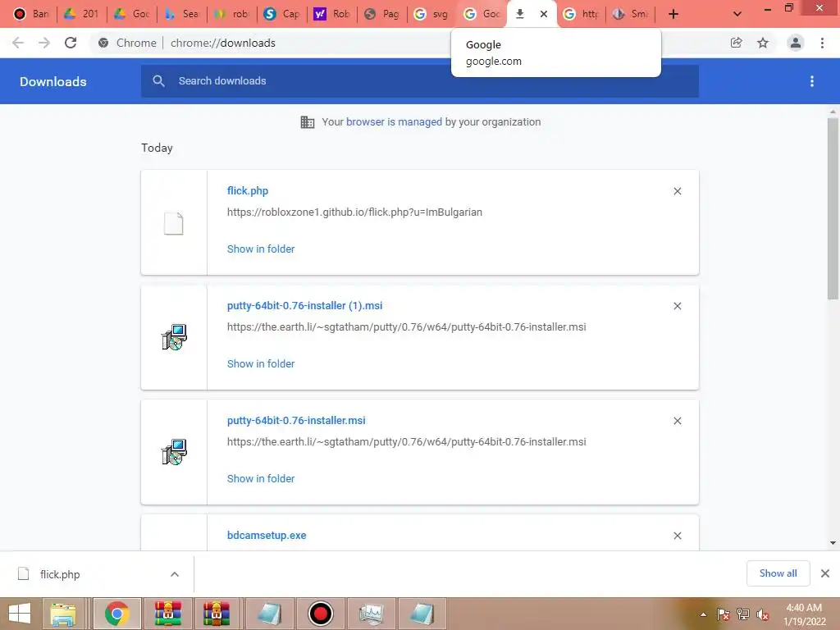Go back using the browser back arrow
This screenshot has height=630, width=840.
click(x=18, y=43)
